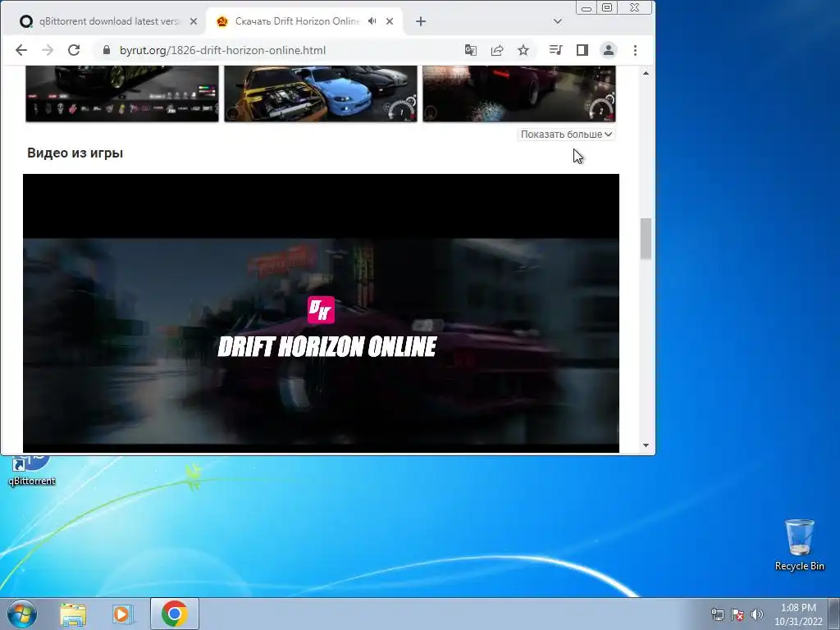
Task: Open Chrome's three-dot menu
Action: [636, 50]
